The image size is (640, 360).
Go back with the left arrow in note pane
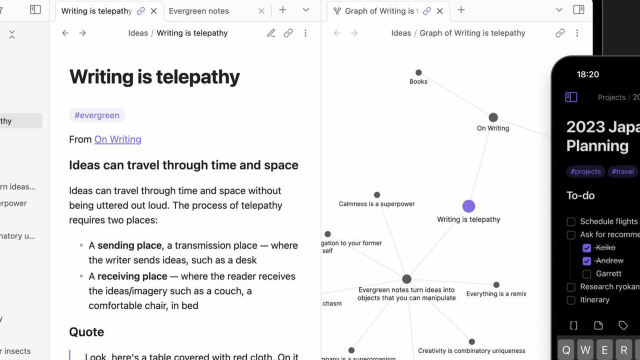65,33
